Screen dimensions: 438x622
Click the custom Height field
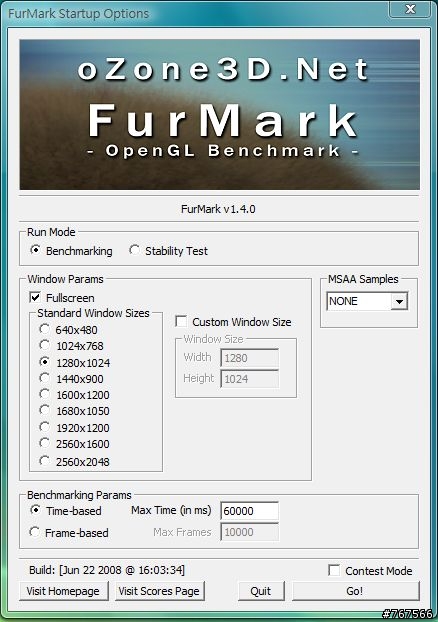tap(250, 379)
